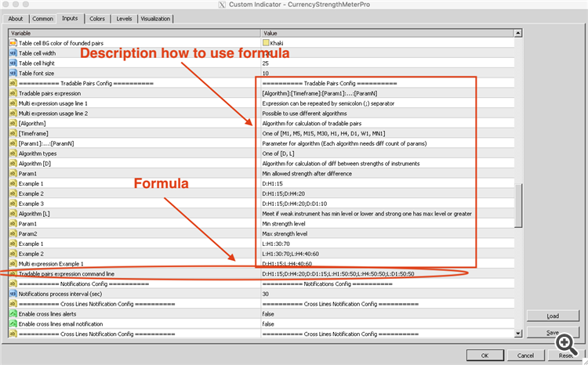588x365 pixels.
Task: Click the Reset button
Action: pos(566,356)
